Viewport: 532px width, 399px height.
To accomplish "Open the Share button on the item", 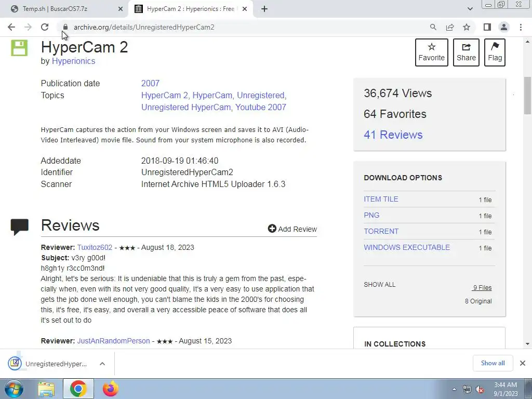I will [466, 52].
